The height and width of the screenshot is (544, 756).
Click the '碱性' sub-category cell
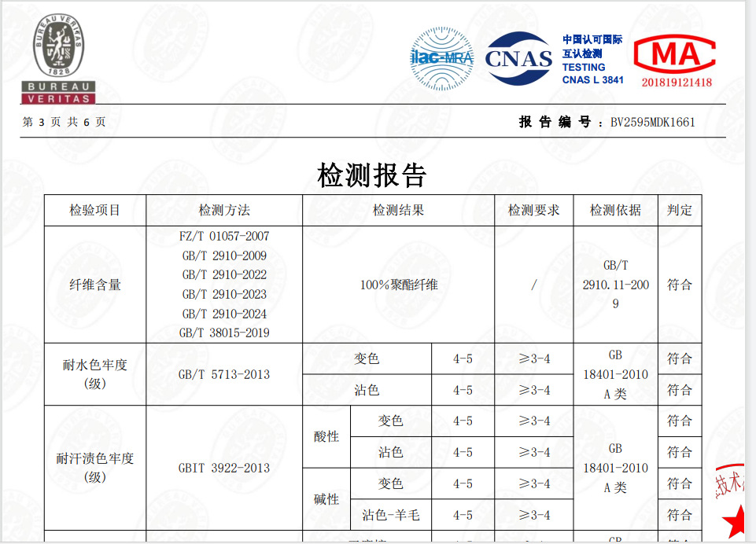pyautogui.click(x=326, y=499)
